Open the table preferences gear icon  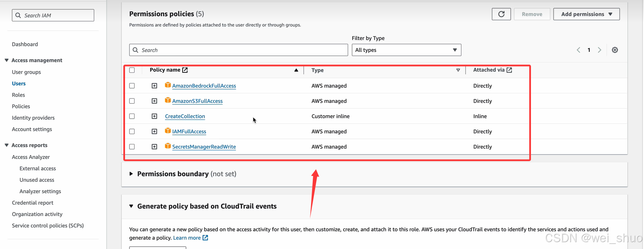(615, 50)
